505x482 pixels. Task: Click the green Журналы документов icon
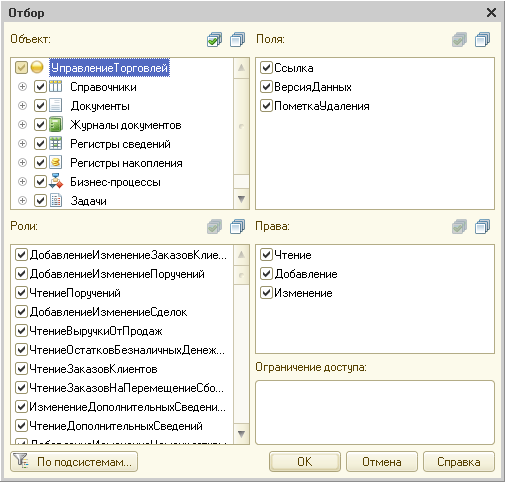click(56, 125)
